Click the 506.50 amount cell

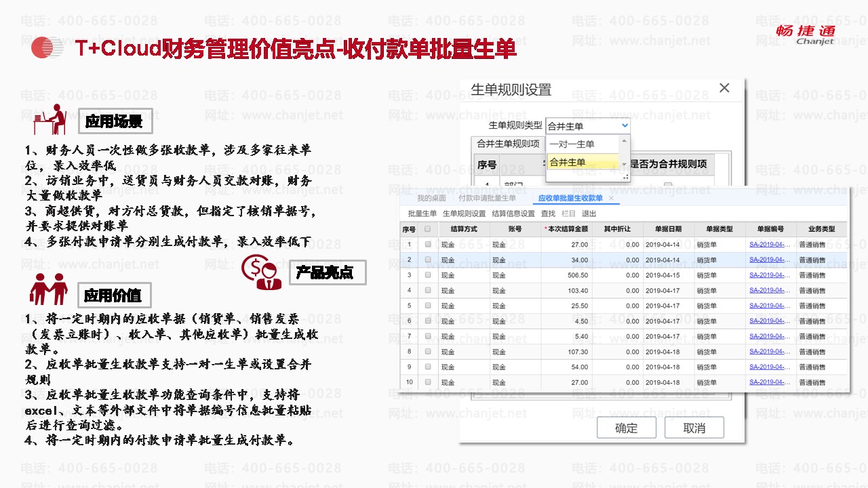click(566, 275)
